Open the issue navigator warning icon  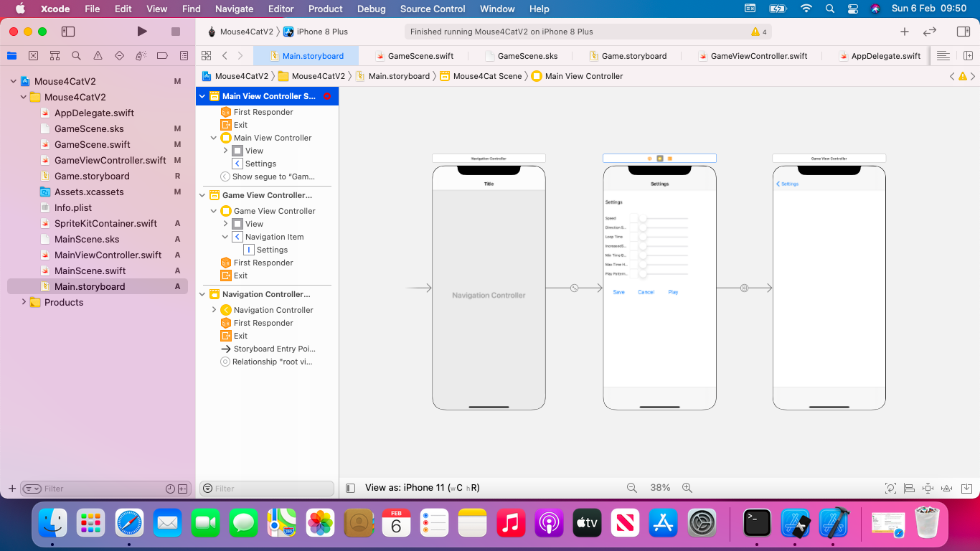(98, 56)
